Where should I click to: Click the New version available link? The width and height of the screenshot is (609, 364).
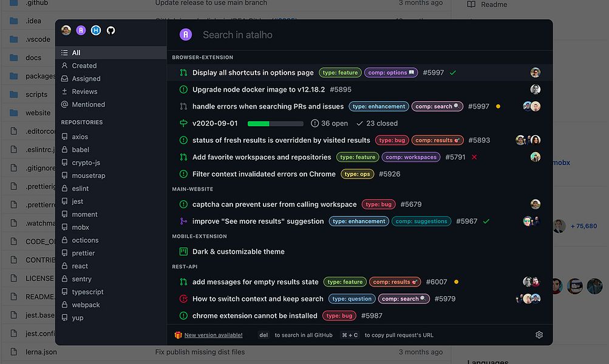pyautogui.click(x=213, y=335)
